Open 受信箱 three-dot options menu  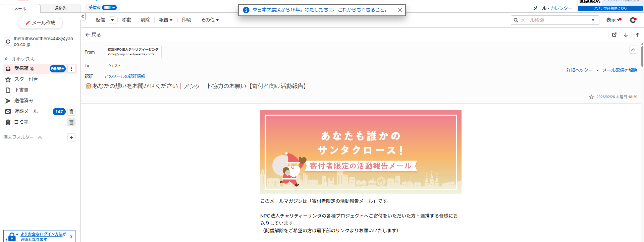(x=71, y=69)
